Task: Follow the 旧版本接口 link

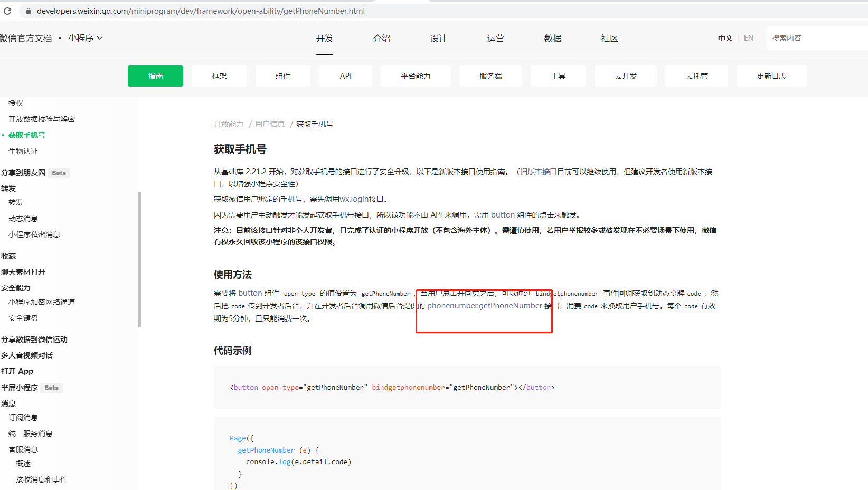Action: [539, 172]
